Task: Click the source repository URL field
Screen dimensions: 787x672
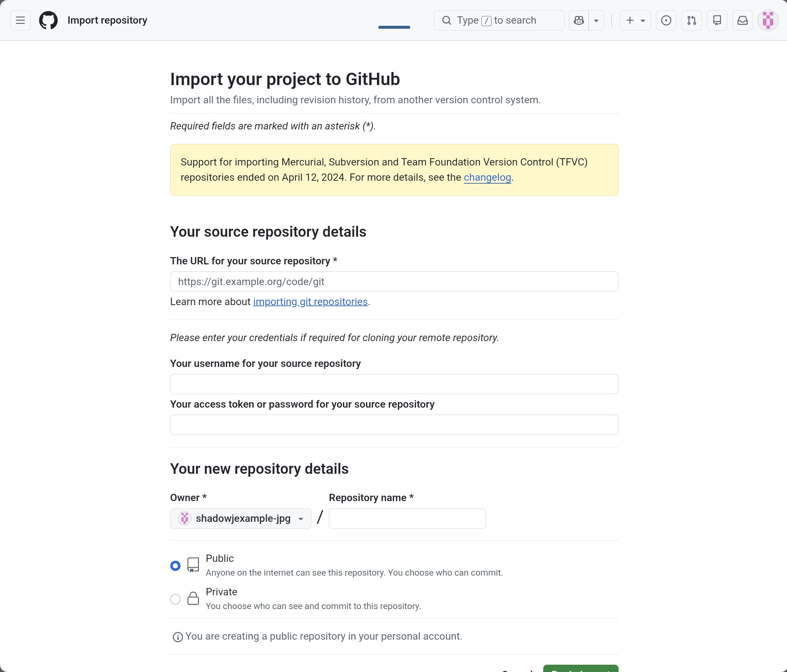Action: (394, 282)
